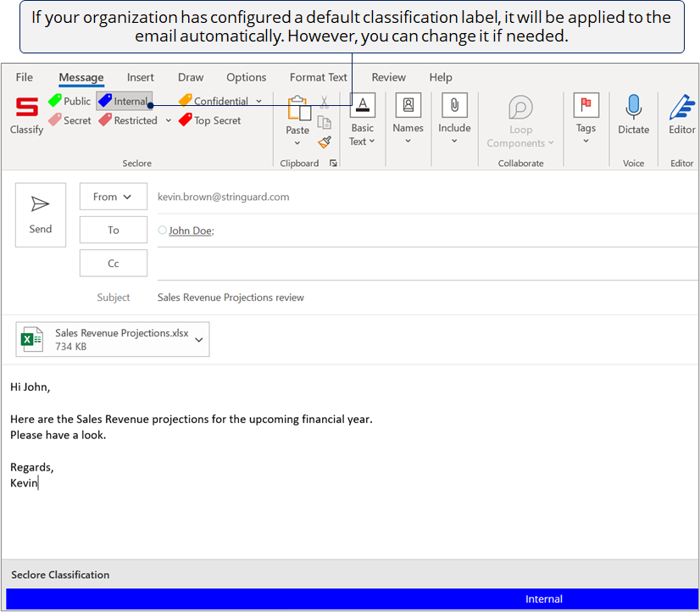Select the Internal classification label
Image resolution: width=700 pixels, height=612 pixels.
124,101
